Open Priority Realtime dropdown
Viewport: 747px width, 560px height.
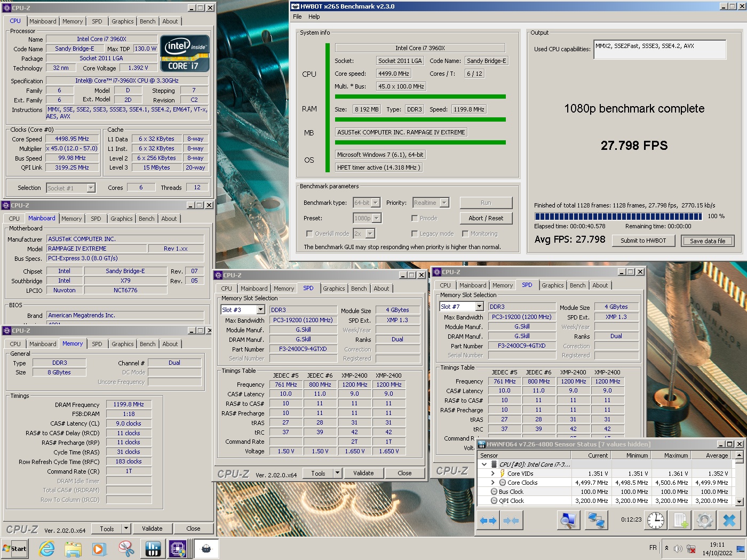point(444,203)
